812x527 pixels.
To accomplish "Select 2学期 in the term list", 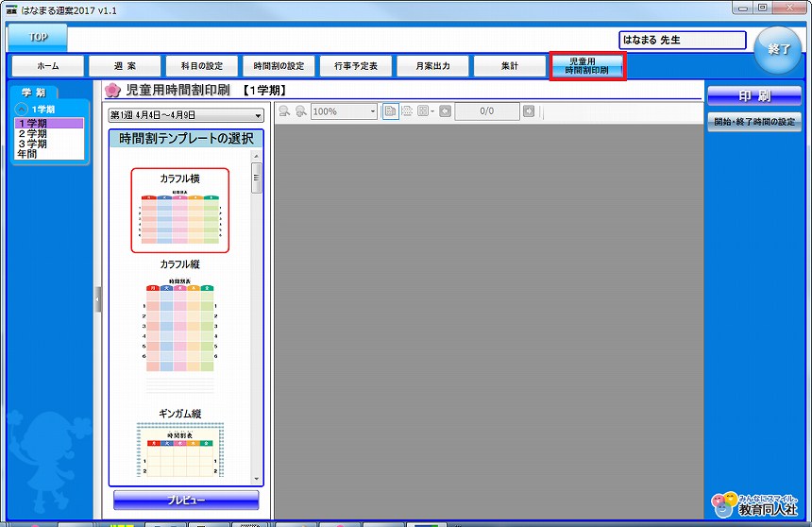I will point(49,134).
